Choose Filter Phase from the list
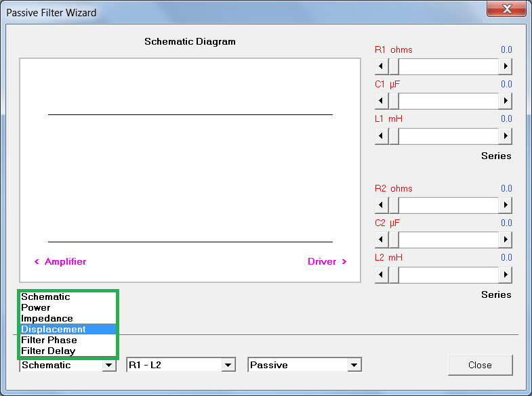The image size is (532, 396). tap(68, 340)
